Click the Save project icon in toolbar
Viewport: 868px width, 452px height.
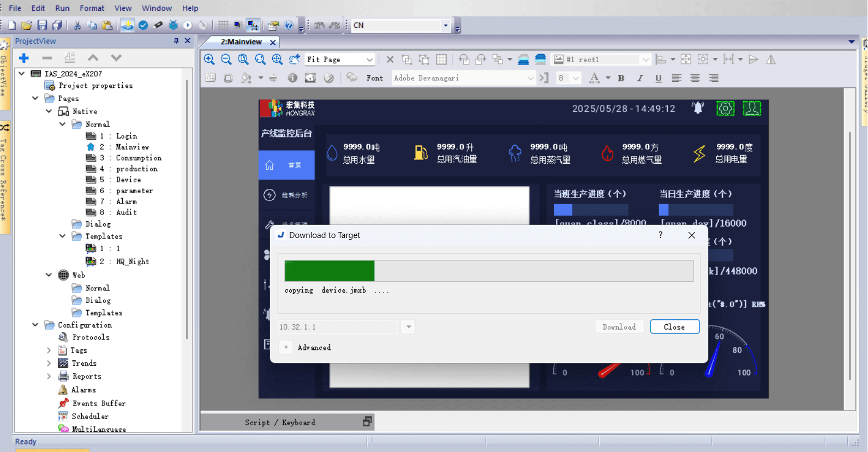pyautogui.click(x=42, y=25)
